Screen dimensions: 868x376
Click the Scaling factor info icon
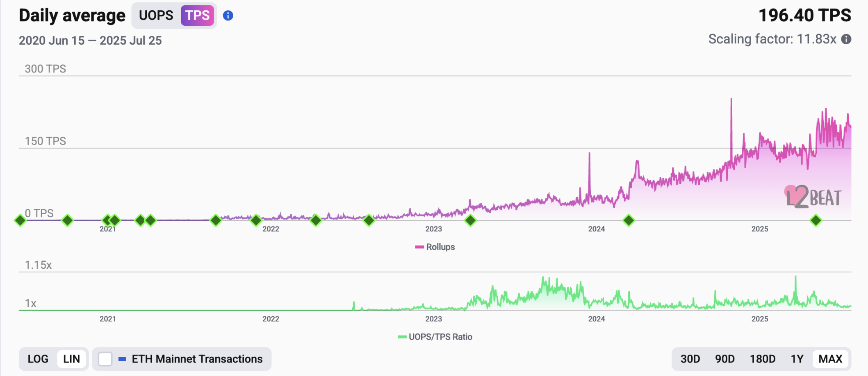(846, 39)
